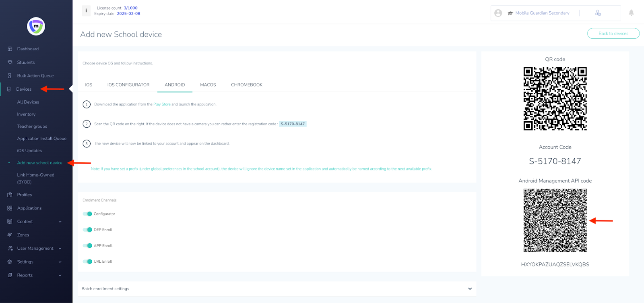Image resolution: width=644 pixels, height=303 pixels.
Task: Click the large Account Code S-5170-8147
Action: coord(555,161)
